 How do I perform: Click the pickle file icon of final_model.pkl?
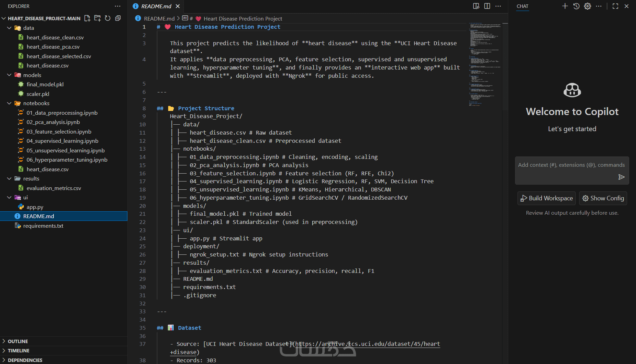[x=21, y=84]
